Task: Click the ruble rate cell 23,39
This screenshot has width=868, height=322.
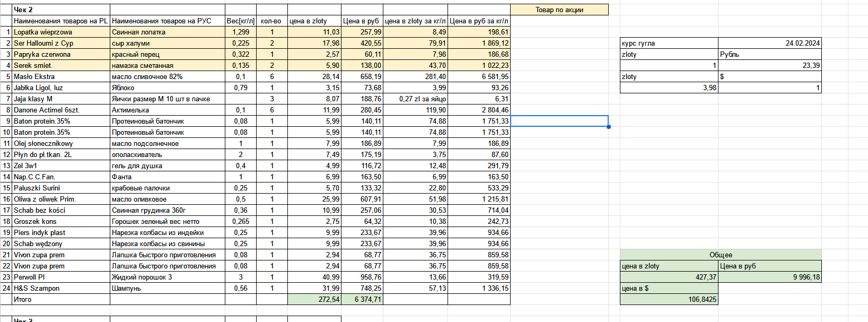Action: (769, 65)
